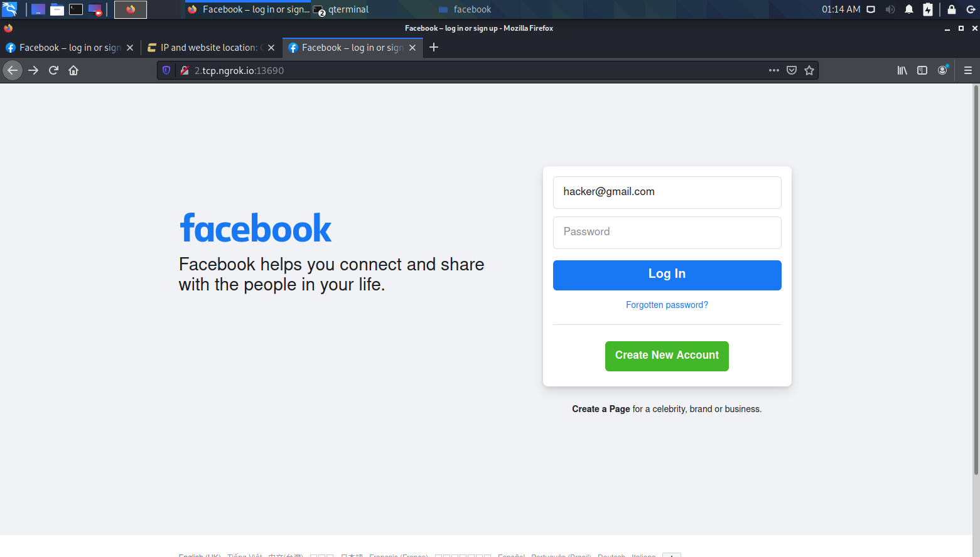Click the email field containing hacker@gmail.com

tap(667, 192)
